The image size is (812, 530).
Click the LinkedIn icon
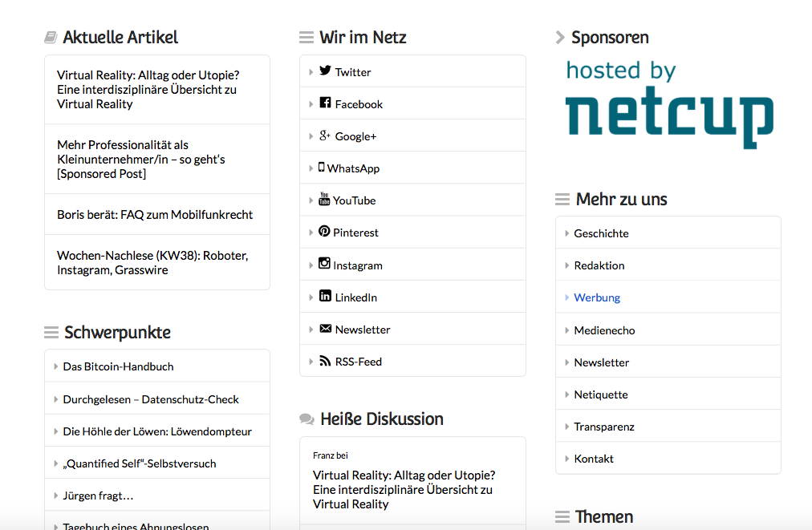click(325, 296)
